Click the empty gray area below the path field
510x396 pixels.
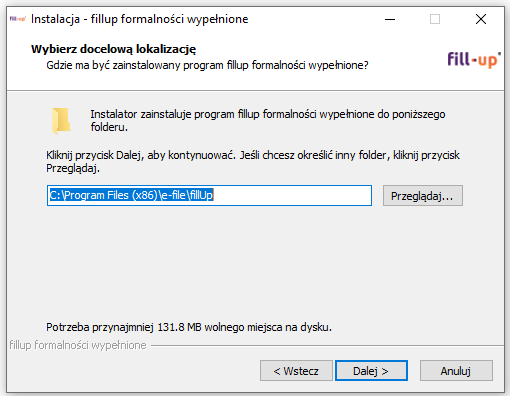pos(253,263)
